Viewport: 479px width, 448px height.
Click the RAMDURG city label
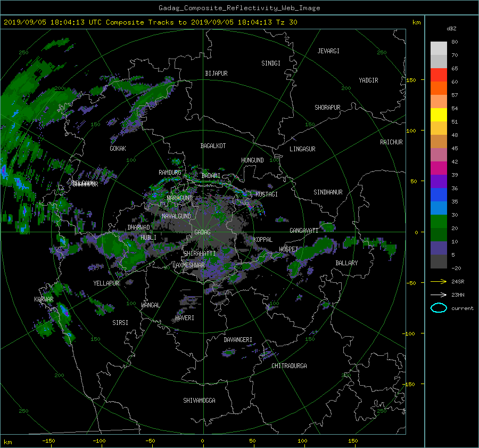(x=170, y=173)
